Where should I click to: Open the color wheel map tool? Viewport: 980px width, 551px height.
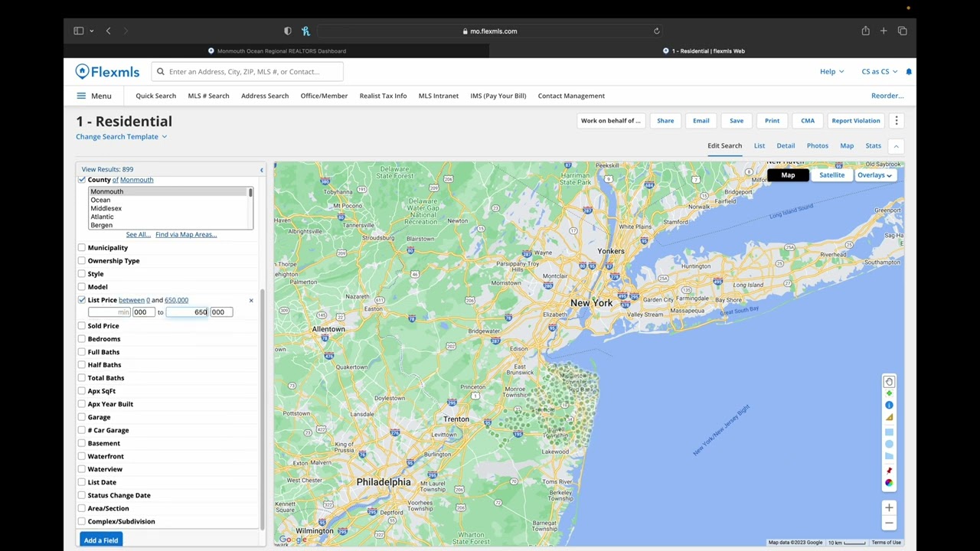(889, 482)
